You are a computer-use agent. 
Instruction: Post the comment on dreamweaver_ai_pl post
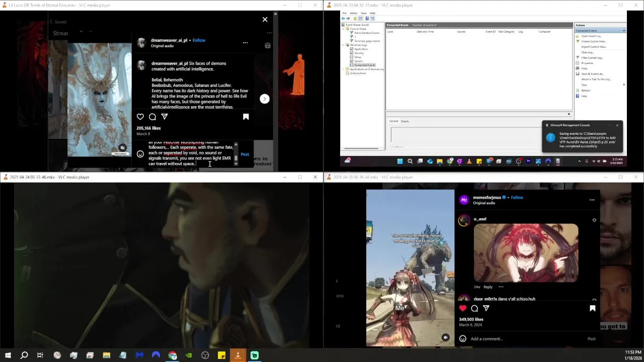click(245, 154)
